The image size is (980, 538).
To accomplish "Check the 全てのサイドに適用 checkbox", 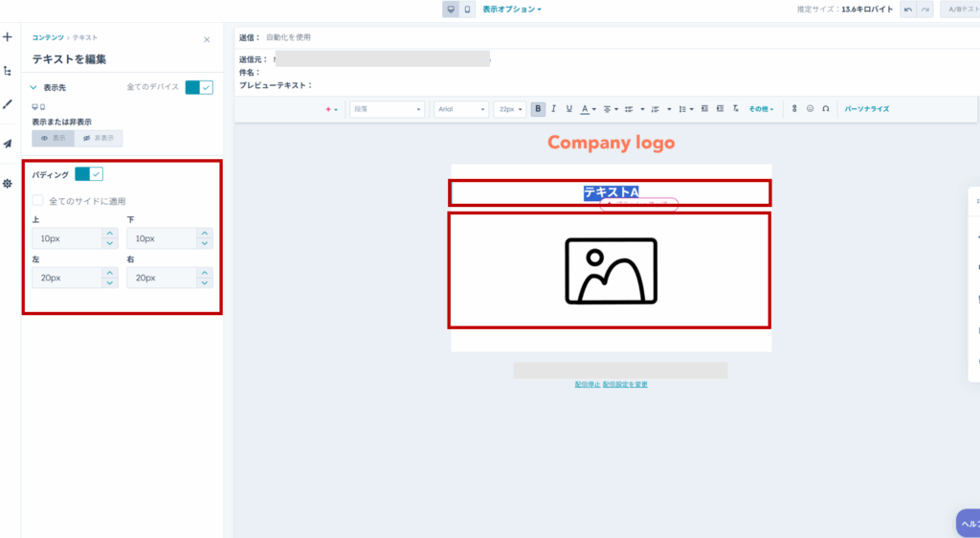I will pyautogui.click(x=37, y=201).
